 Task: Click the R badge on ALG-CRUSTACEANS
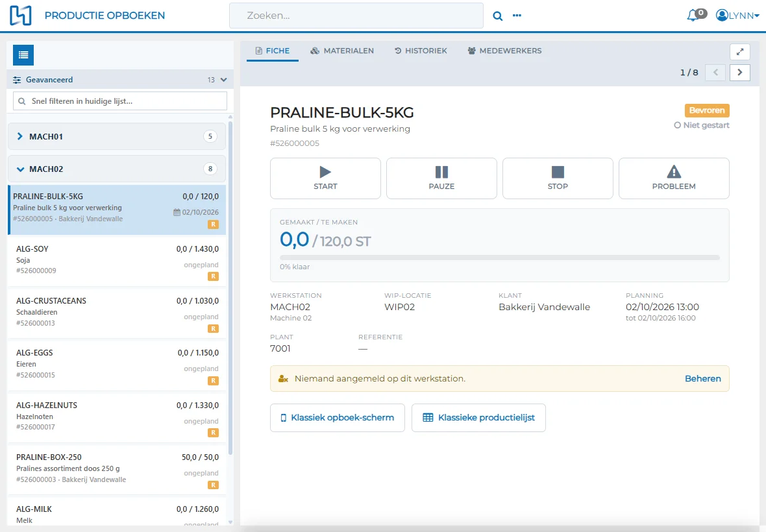click(x=213, y=328)
